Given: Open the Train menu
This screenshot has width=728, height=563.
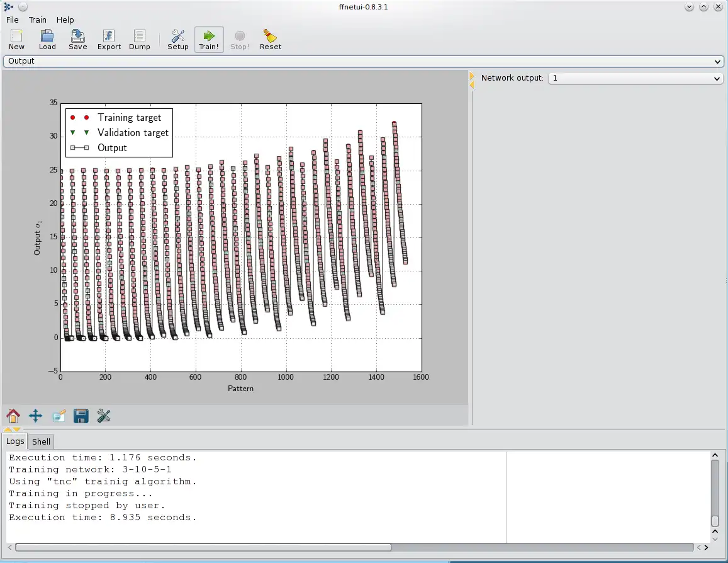Looking at the screenshot, I should tap(38, 20).
